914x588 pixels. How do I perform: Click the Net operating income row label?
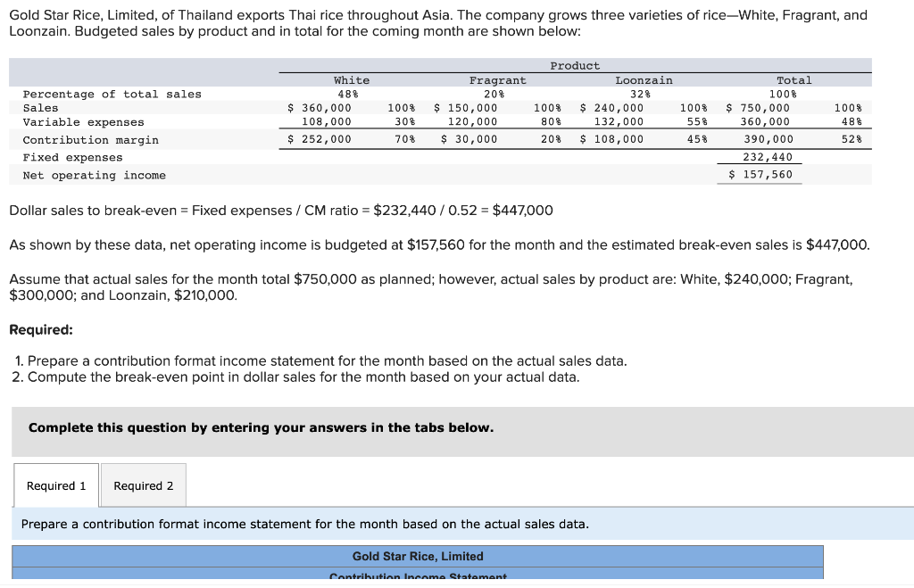[95, 176]
